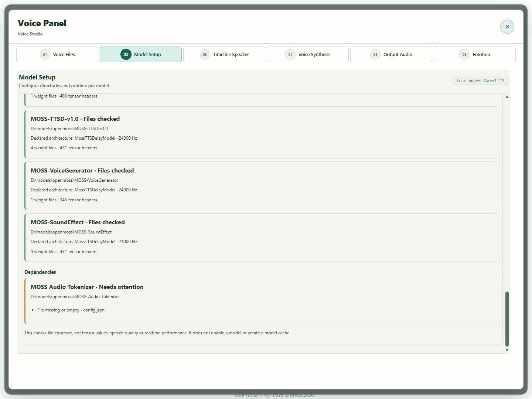Viewport: 532px width, 399px height.
Task: Click the Dependencies section label
Action: 40,272
